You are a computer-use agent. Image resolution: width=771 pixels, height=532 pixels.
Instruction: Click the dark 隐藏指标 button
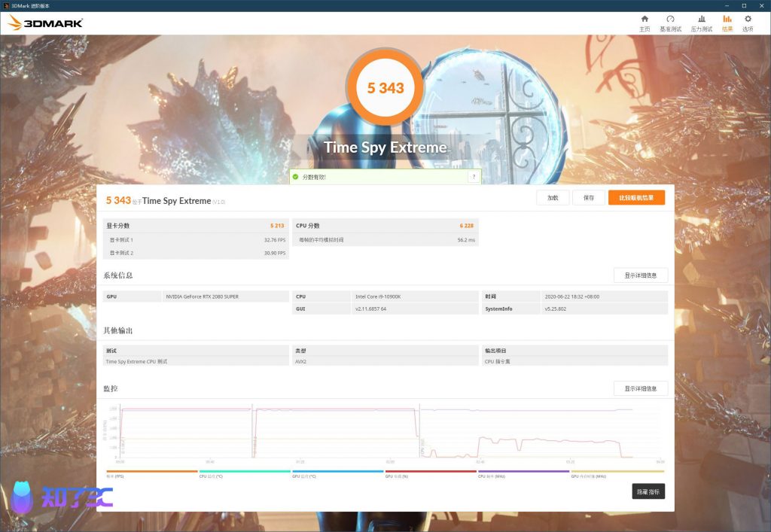(x=648, y=491)
